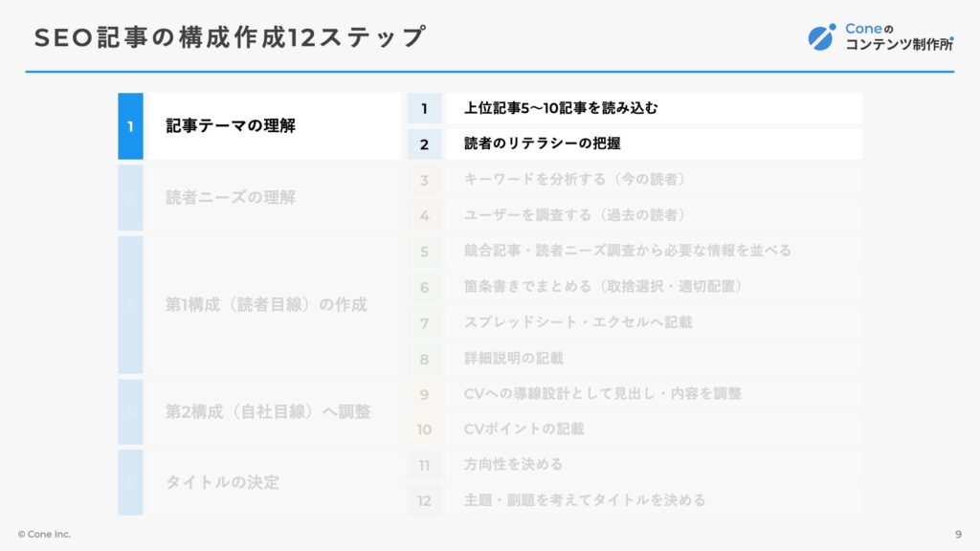
Task: Click the faded step 10 number box
Action: click(x=424, y=430)
